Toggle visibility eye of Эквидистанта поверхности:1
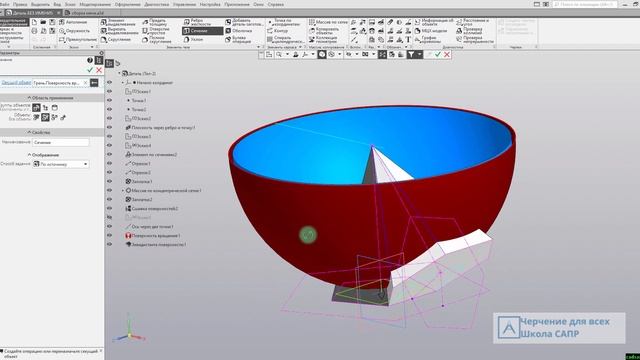Viewport: 640px width, 360px height. point(109,244)
